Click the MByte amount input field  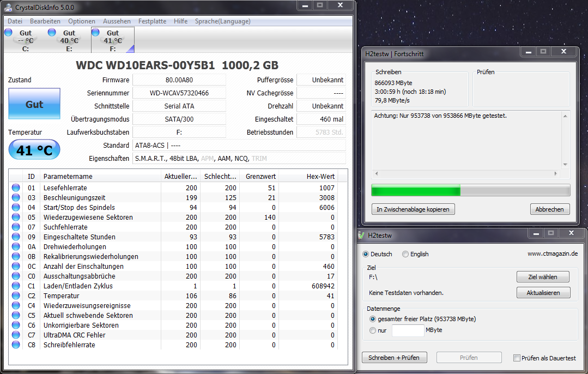tap(408, 330)
